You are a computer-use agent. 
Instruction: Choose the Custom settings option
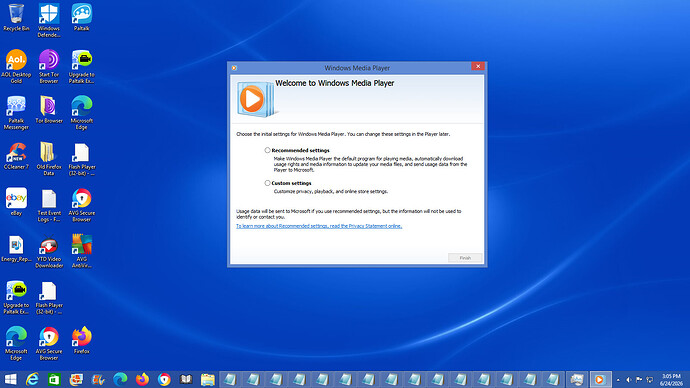[x=267, y=183]
